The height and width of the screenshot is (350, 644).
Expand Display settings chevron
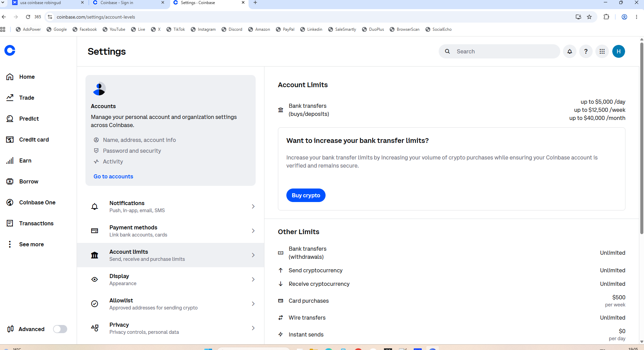pyautogui.click(x=253, y=279)
